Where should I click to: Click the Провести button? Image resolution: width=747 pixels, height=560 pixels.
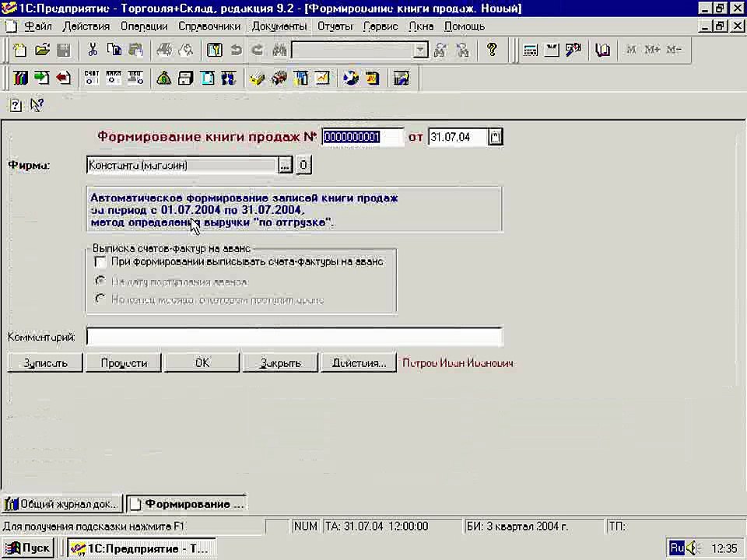(x=124, y=363)
